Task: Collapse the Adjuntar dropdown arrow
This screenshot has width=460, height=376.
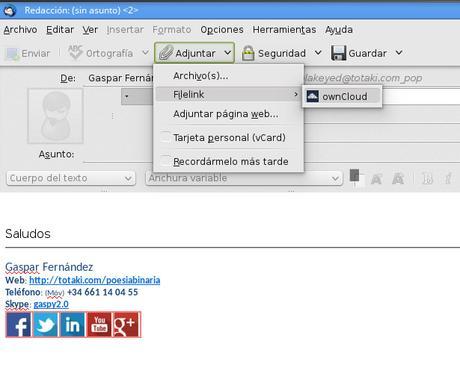Action: [228, 53]
